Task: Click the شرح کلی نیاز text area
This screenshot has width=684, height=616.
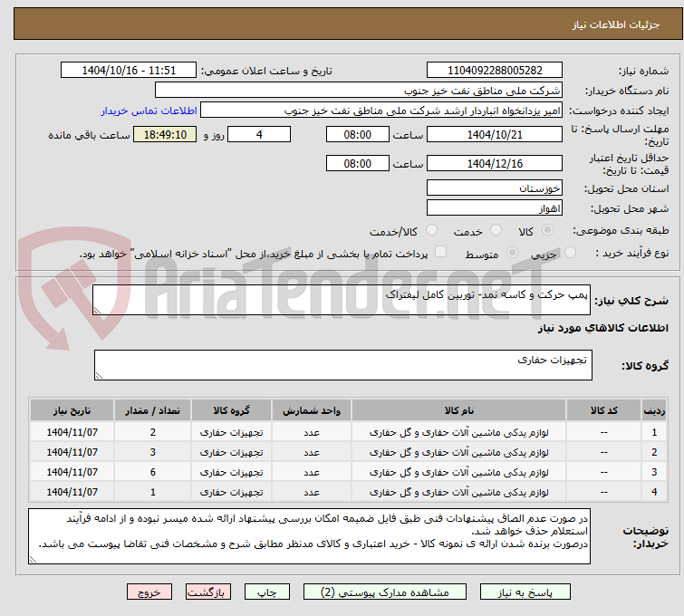Action: click(342, 300)
